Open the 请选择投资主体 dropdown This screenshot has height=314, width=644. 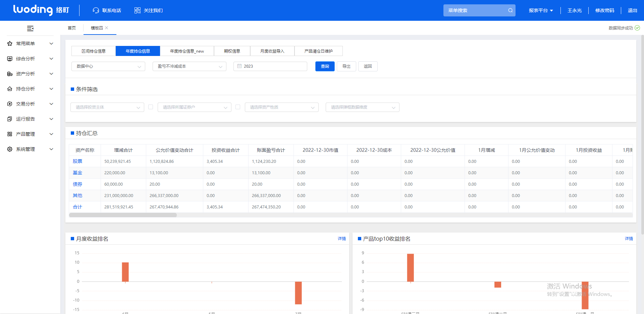click(107, 107)
